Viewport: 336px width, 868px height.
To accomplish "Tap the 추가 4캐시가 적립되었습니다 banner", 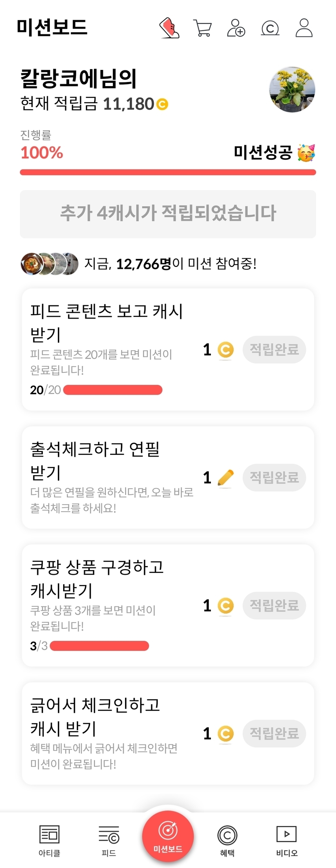I will click(x=168, y=214).
